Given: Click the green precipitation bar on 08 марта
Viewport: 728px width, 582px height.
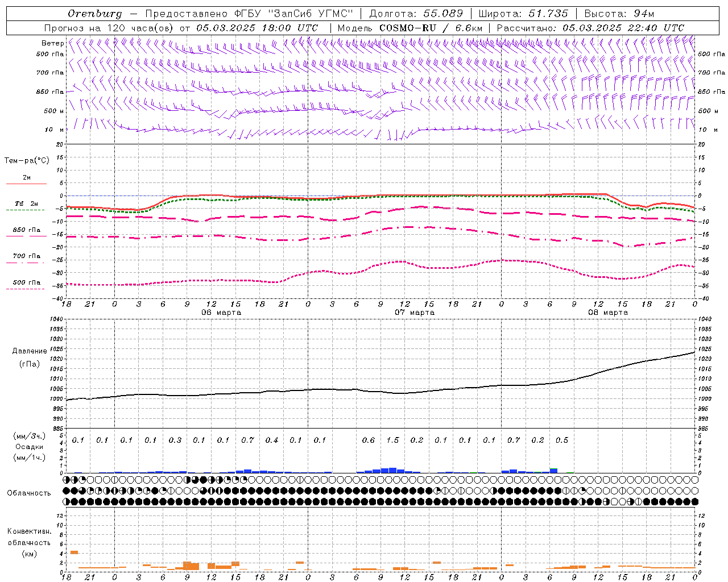Looking at the screenshot, I should click(x=553, y=471).
